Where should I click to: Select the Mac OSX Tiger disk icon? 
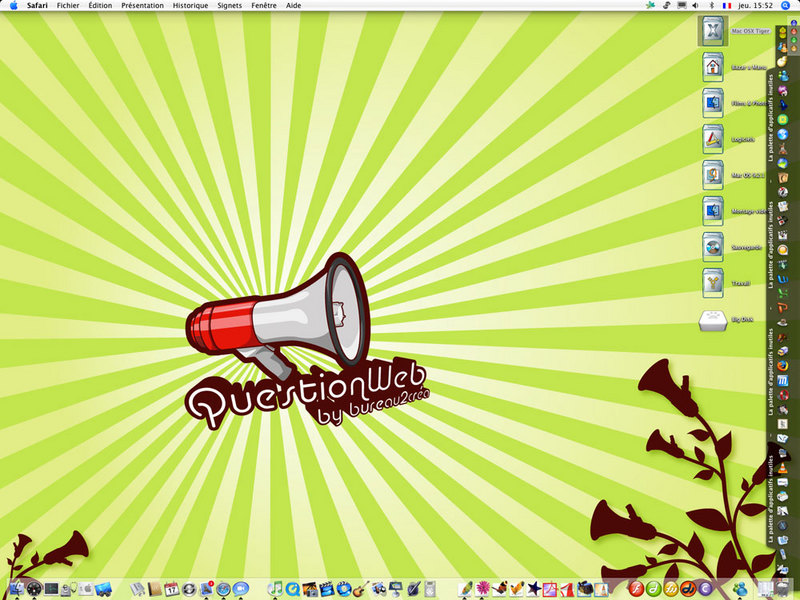click(713, 31)
